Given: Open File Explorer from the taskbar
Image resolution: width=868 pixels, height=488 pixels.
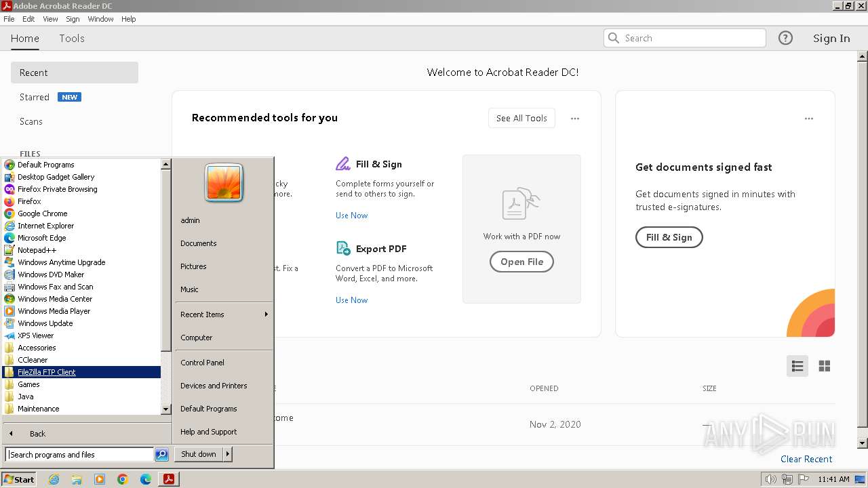Looking at the screenshot, I should pyautogui.click(x=77, y=479).
